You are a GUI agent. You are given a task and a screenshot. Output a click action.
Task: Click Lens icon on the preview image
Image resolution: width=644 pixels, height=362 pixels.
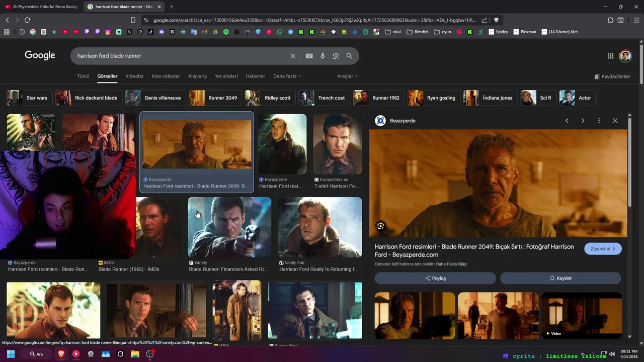380,226
